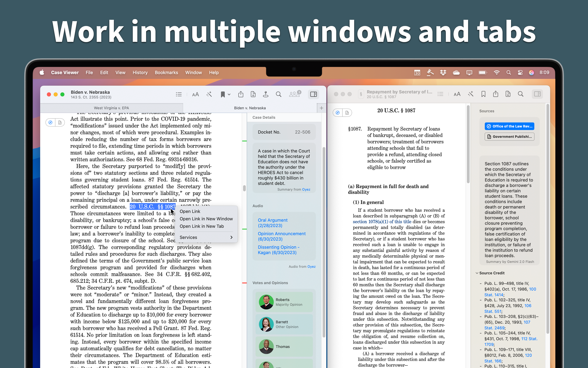This screenshot has width=588, height=368.
Task: Click the share icon in Biden v. Nebraska window
Action: click(241, 94)
